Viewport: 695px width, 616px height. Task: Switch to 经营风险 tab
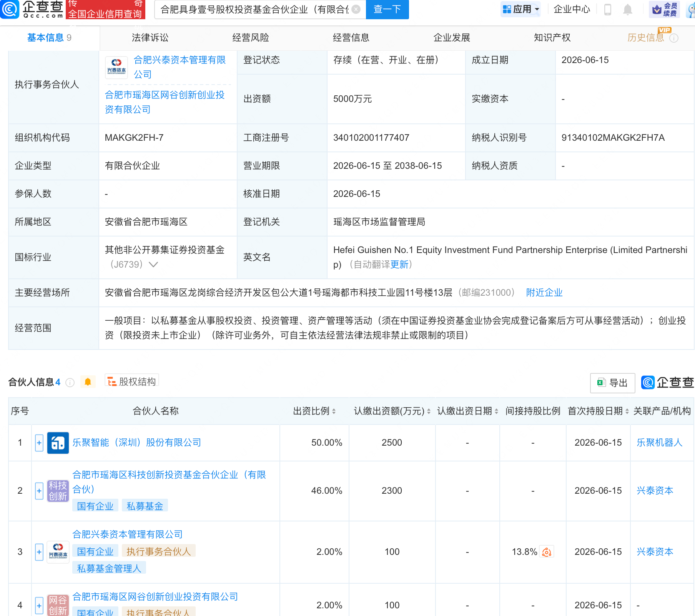coord(251,38)
